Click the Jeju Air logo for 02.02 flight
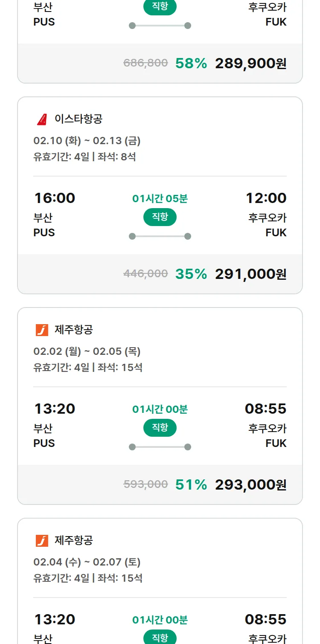Image resolution: width=320 pixels, height=644 pixels. [x=42, y=330]
